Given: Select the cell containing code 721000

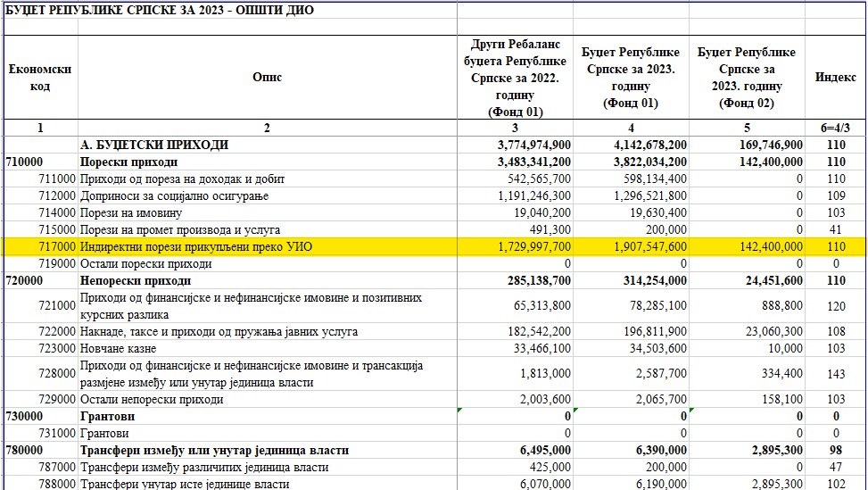Looking at the screenshot, I should tap(56, 305).
